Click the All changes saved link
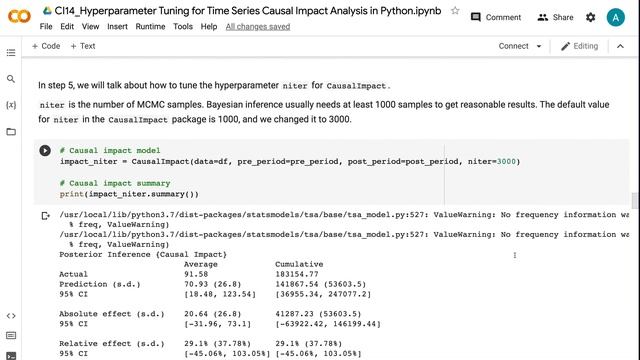The image size is (640, 360). pyautogui.click(x=258, y=27)
